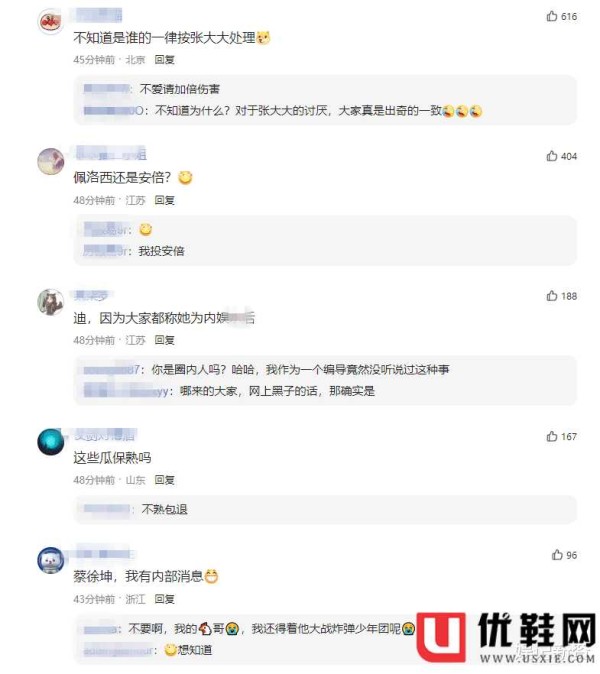Open the cartoon robot avatar profile

coord(51,560)
